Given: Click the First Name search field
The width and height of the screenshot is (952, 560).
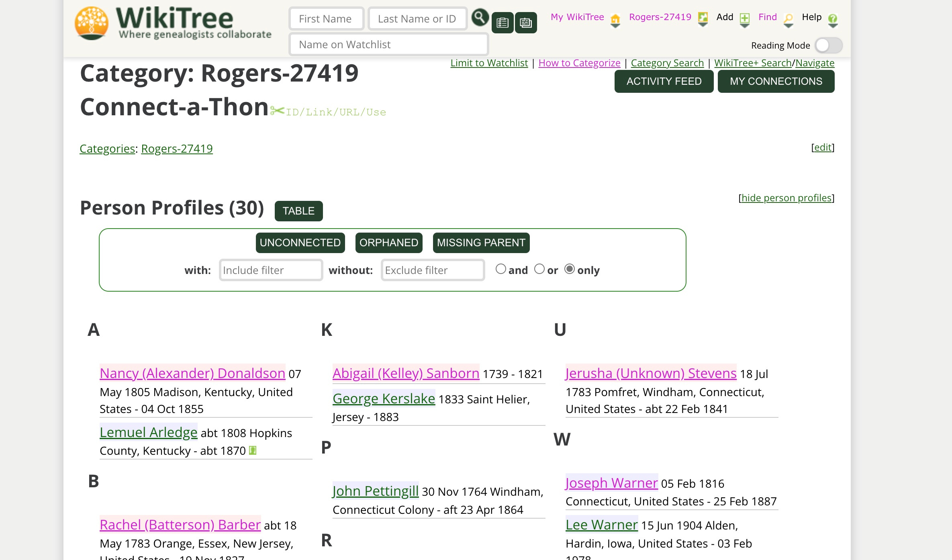Looking at the screenshot, I should 326,18.
